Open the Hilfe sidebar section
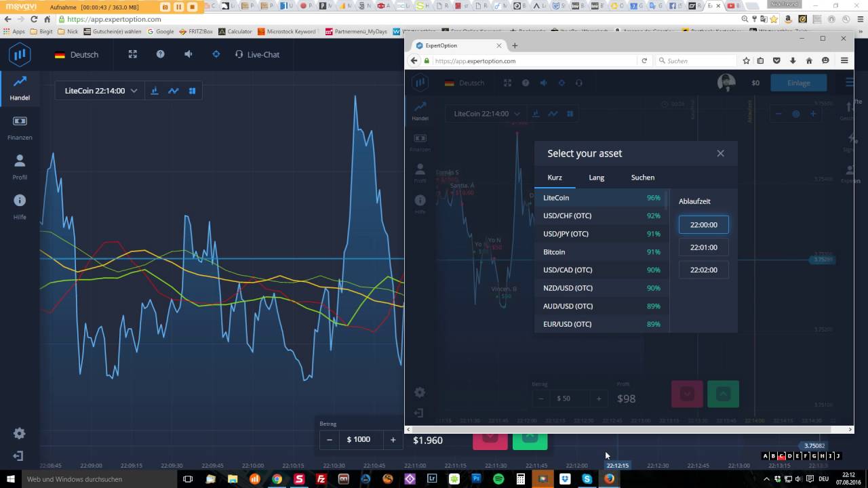The image size is (868, 488). tap(20, 207)
